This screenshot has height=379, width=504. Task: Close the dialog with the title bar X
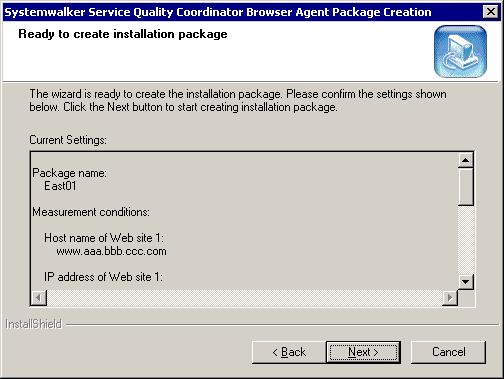[491, 12]
